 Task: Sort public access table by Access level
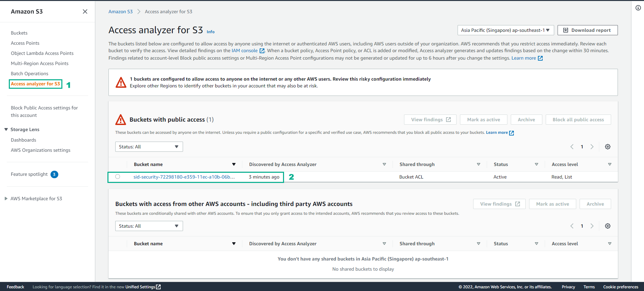610,164
